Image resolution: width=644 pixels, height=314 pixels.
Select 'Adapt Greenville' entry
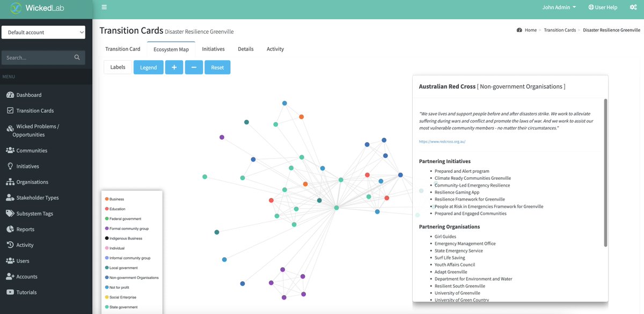451,272
